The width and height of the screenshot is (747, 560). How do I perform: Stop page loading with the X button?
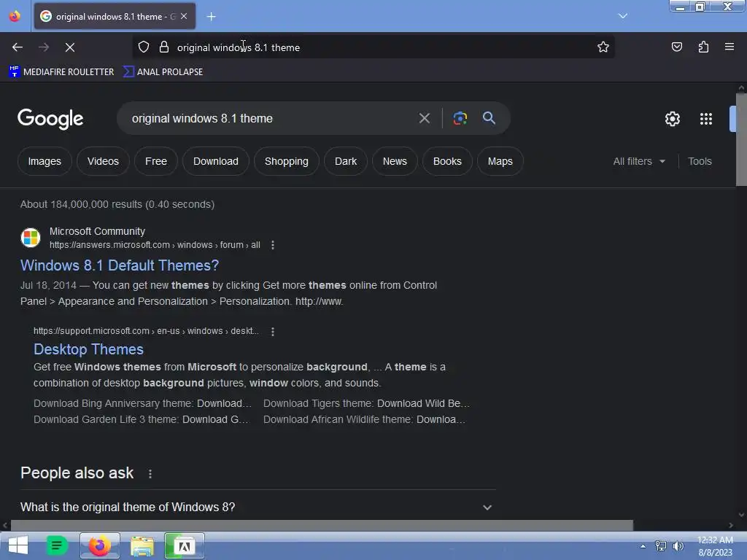point(70,47)
